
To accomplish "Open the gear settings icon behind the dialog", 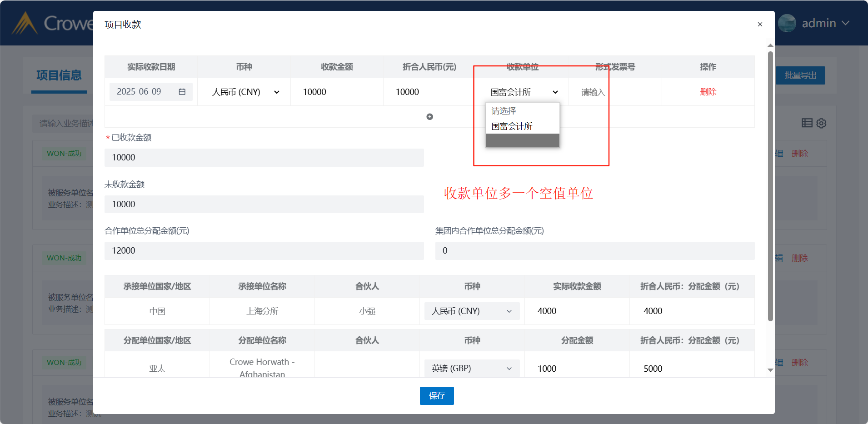I will (821, 123).
